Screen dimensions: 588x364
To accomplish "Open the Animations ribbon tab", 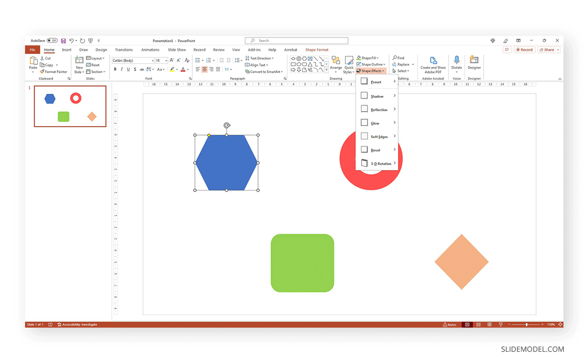I will pyautogui.click(x=150, y=49).
